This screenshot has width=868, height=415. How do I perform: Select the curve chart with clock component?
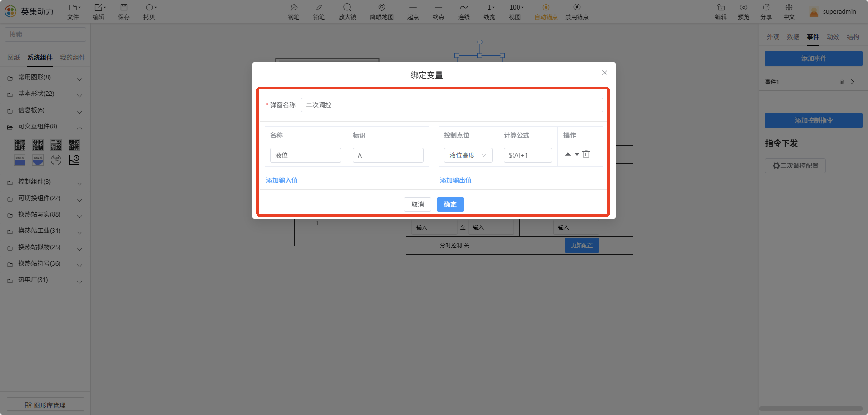pyautogui.click(x=74, y=160)
